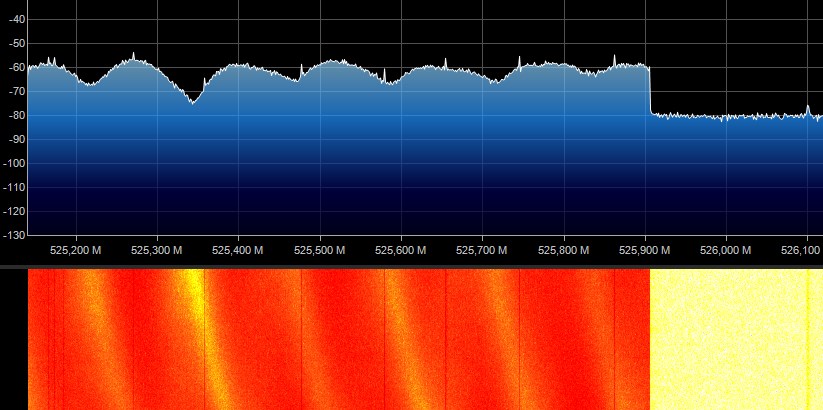
Task: Click the -130 dB bottom scale label
Action: [12, 235]
